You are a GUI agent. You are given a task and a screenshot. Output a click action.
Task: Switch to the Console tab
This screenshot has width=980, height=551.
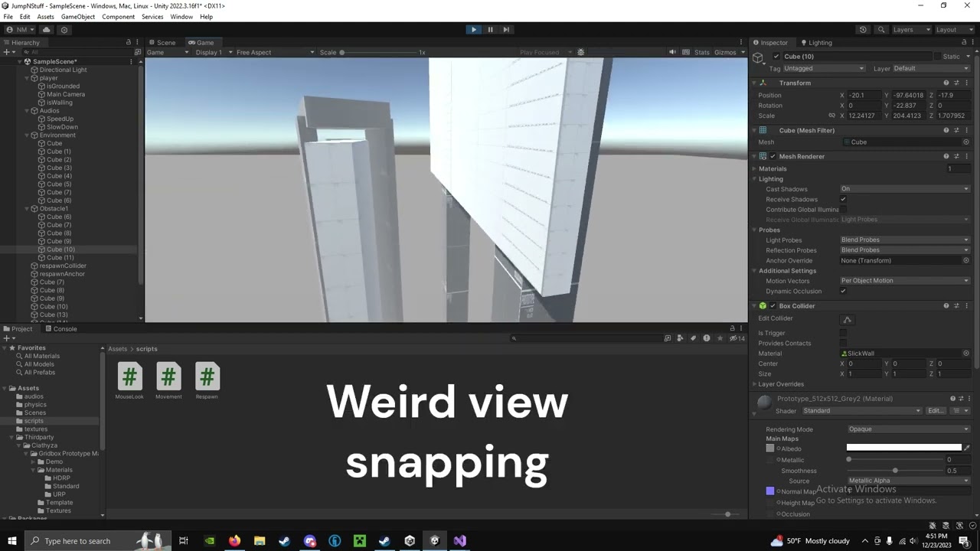(60, 329)
